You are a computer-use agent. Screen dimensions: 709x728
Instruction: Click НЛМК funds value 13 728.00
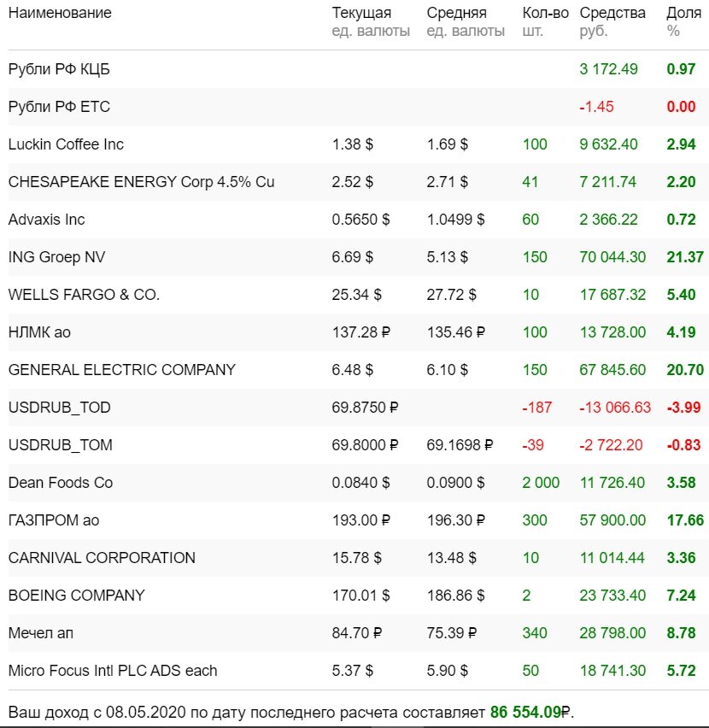point(612,332)
